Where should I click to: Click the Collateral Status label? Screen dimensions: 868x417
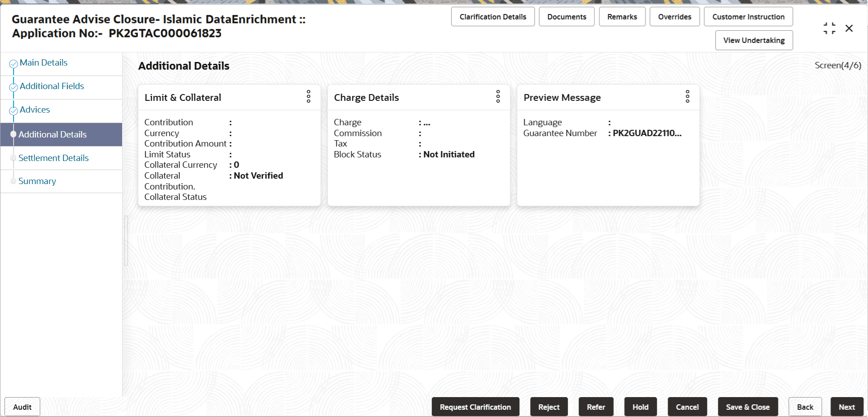coord(175,197)
